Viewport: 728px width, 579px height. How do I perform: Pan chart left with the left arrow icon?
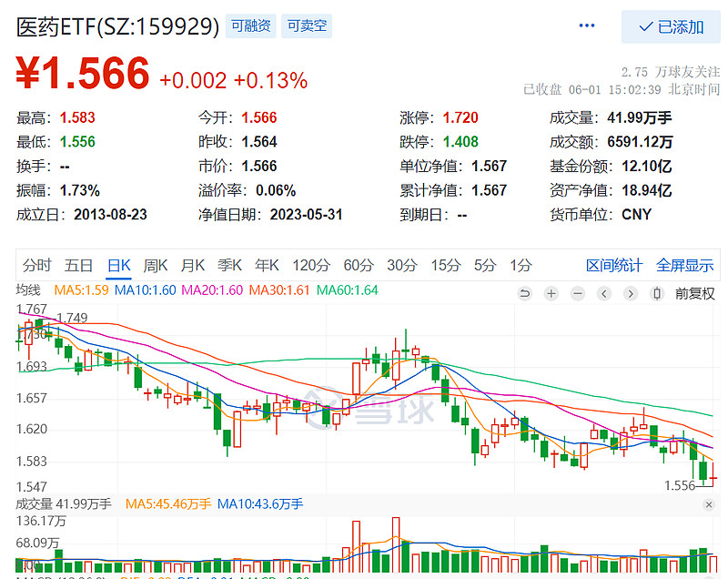(x=603, y=294)
